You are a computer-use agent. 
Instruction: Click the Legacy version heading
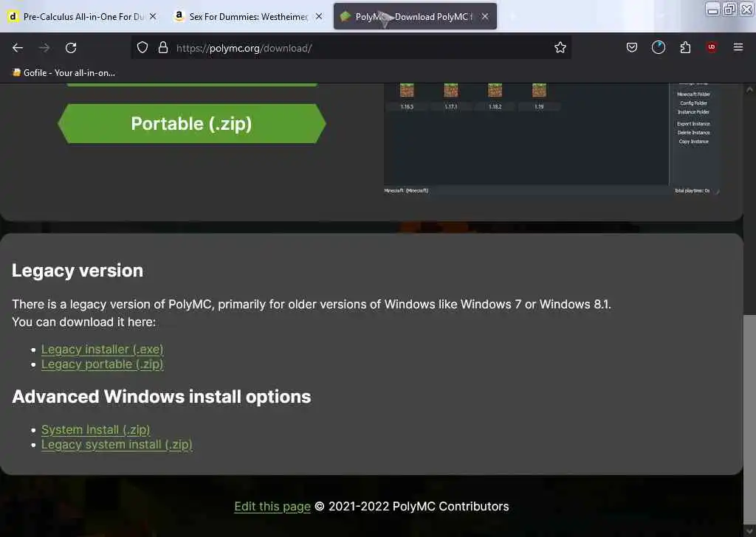(78, 271)
